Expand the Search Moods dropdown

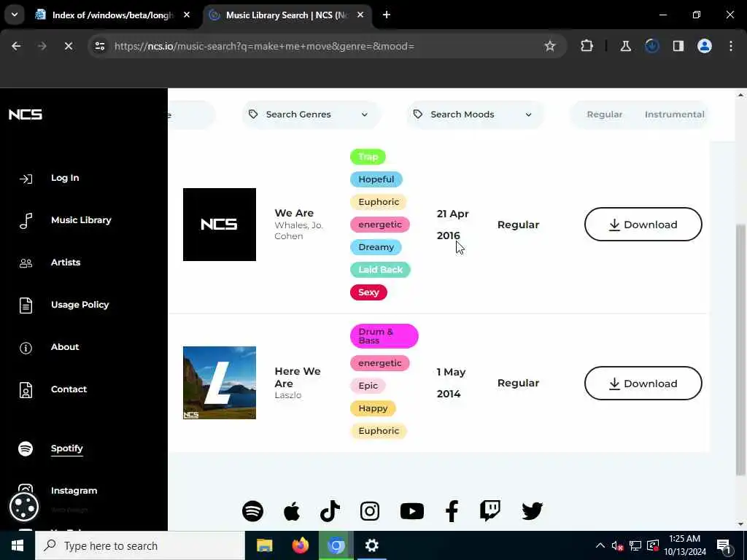[x=474, y=114]
